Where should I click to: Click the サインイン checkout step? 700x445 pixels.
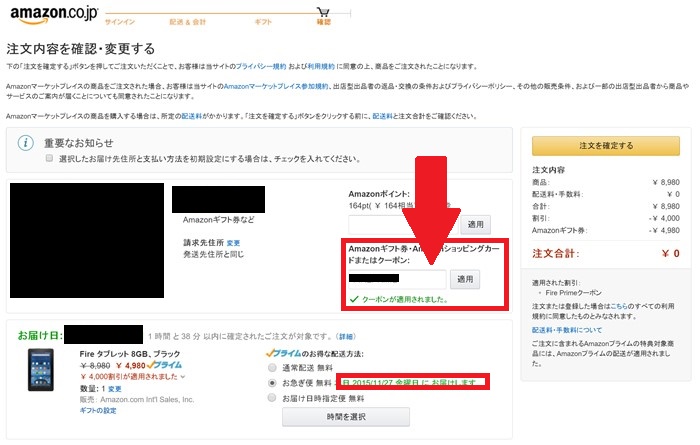[x=120, y=22]
